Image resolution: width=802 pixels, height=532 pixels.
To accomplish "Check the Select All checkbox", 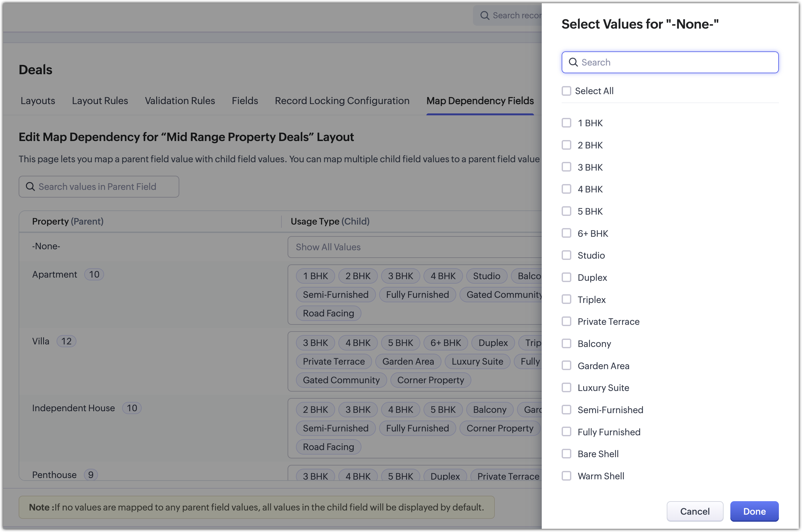I will click(x=566, y=91).
